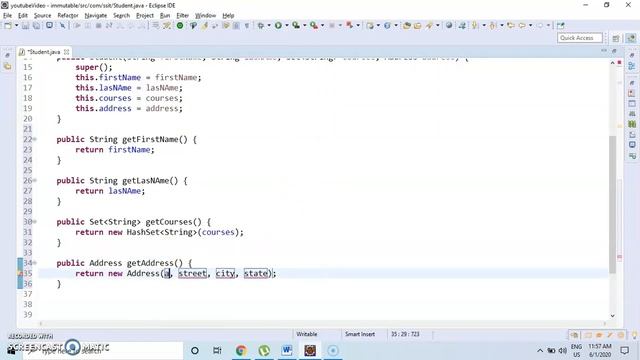Viewport: 640px width, 360px height.
Task: Click the street parameter placeholder on line 35
Action: pyautogui.click(x=192, y=273)
